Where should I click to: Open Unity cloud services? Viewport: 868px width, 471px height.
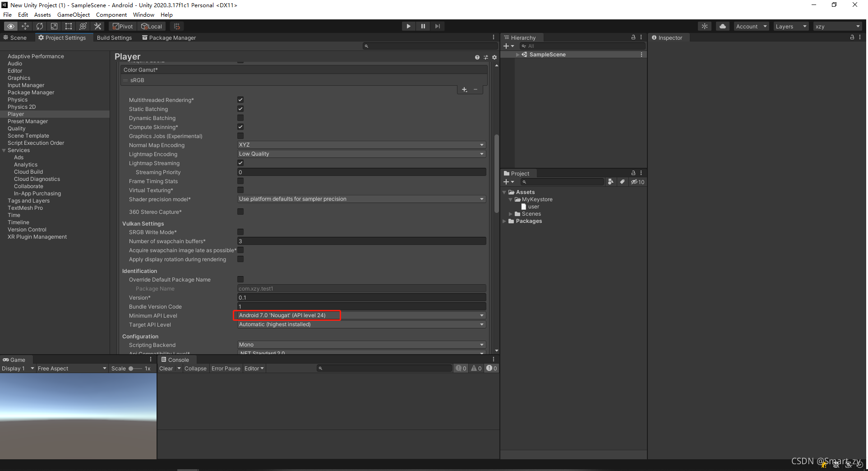click(723, 26)
